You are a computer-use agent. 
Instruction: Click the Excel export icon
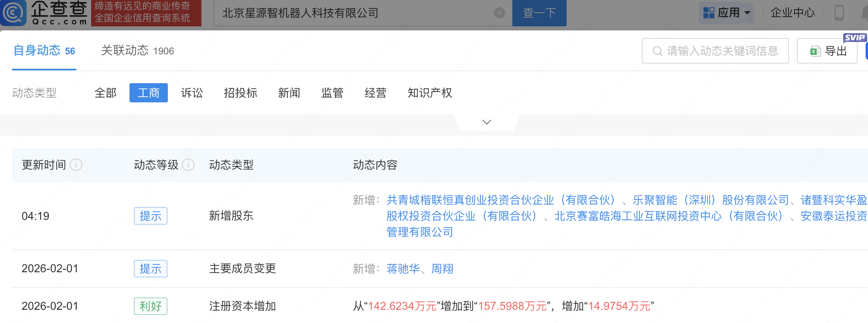[815, 51]
